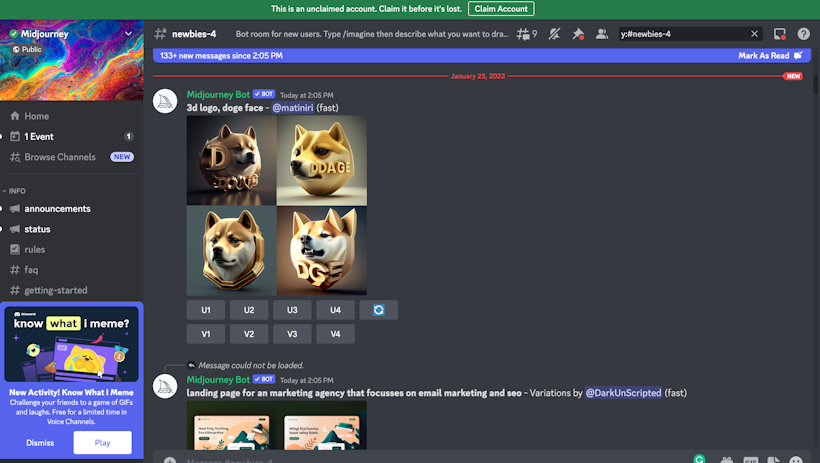Click the chat scrollbar thumb
This screenshot has width=820, height=463.
point(815,84)
